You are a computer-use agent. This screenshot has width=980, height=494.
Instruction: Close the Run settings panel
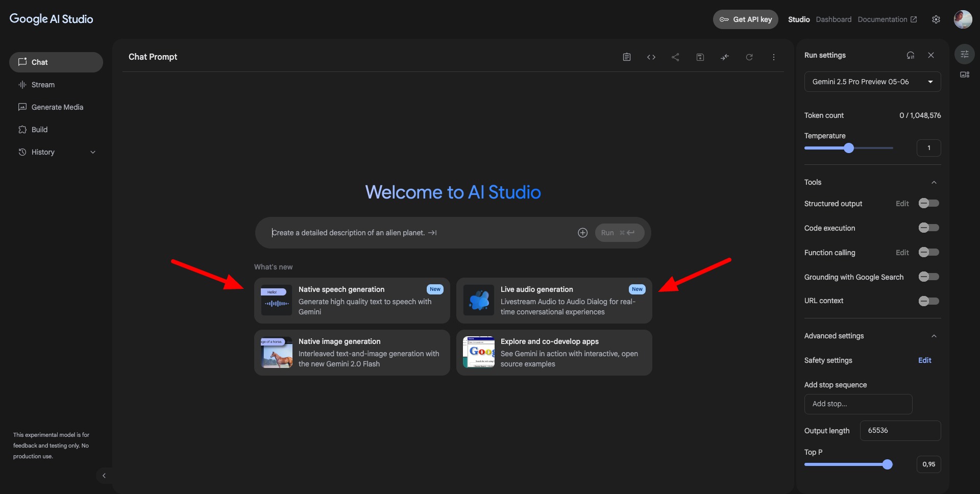click(931, 55)
